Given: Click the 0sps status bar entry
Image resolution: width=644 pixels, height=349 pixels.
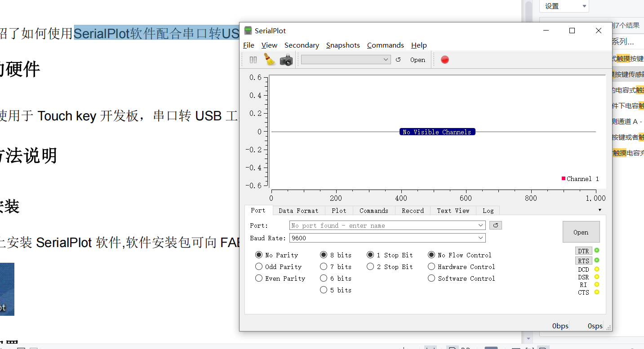Looking at the screenshot, I should click(595, 326).
